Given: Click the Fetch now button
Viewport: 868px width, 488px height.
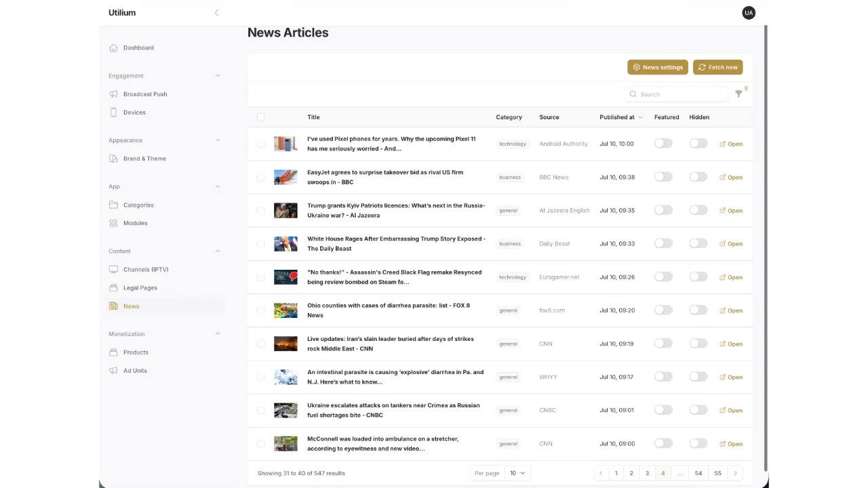Looking at the screenshot, I should point(718,67).
